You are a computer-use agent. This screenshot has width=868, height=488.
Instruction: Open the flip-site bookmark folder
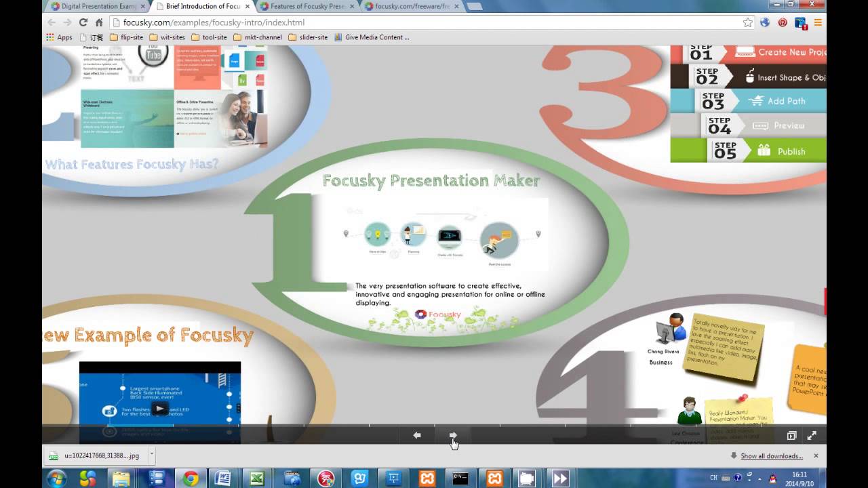[x=126, y=37]
